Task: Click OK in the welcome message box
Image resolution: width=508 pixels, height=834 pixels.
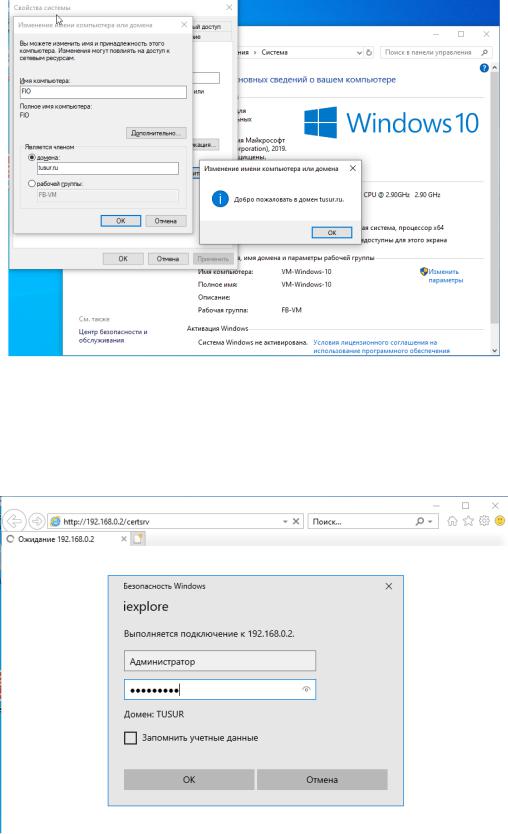Action: pyautogui.click(x=332, y=232)
